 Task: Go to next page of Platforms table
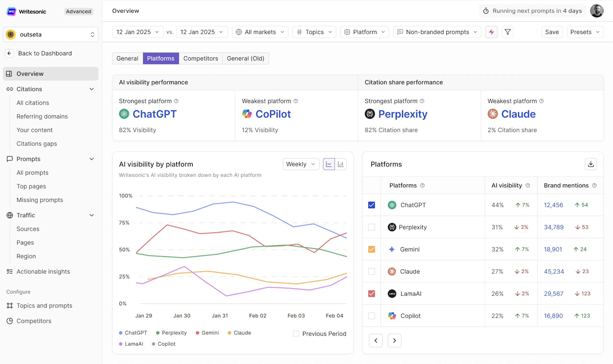394,341
